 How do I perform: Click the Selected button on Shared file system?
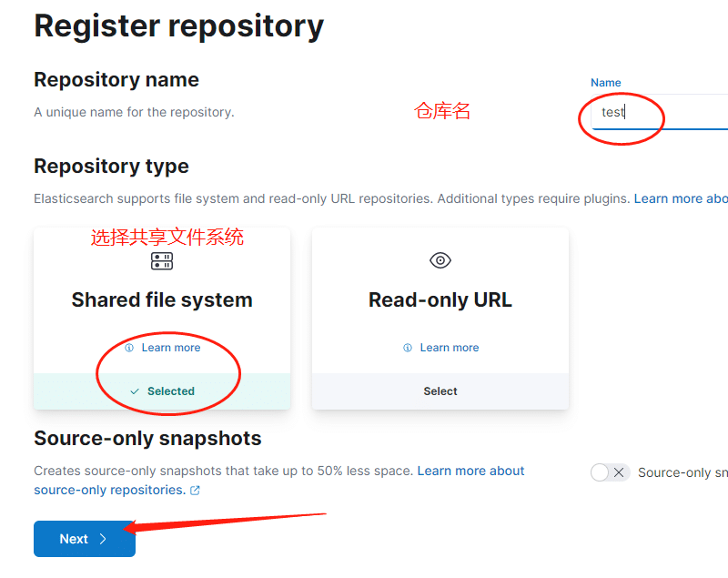point(168,390)
